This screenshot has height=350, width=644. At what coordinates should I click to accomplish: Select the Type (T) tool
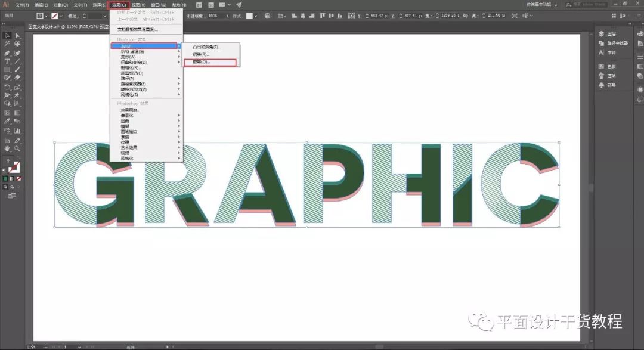pos(7,61)
